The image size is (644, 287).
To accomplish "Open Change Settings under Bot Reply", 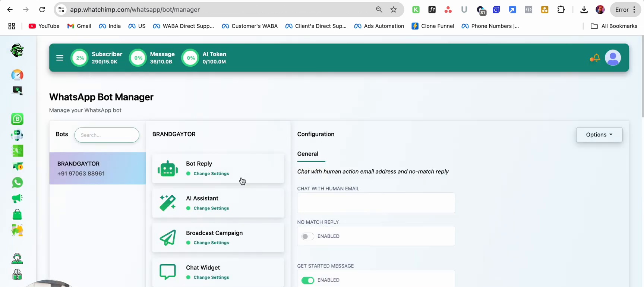I will coord(211,174).
